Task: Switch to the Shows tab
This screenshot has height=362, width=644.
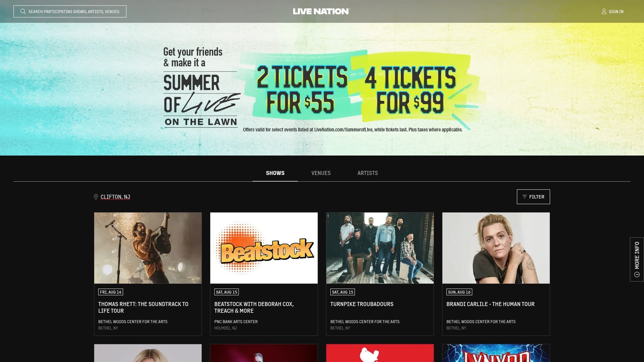Action: pyautogui.click(x=275, y=173)
